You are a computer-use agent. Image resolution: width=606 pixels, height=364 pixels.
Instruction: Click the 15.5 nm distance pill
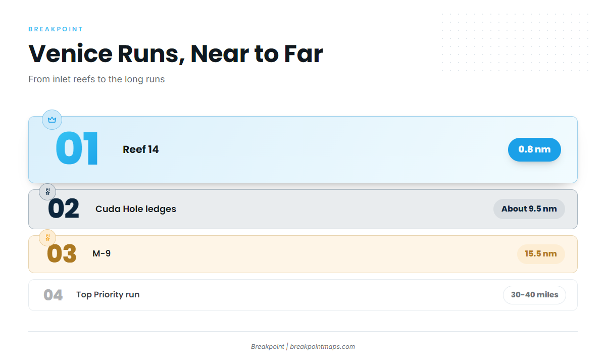click(541, 254)
